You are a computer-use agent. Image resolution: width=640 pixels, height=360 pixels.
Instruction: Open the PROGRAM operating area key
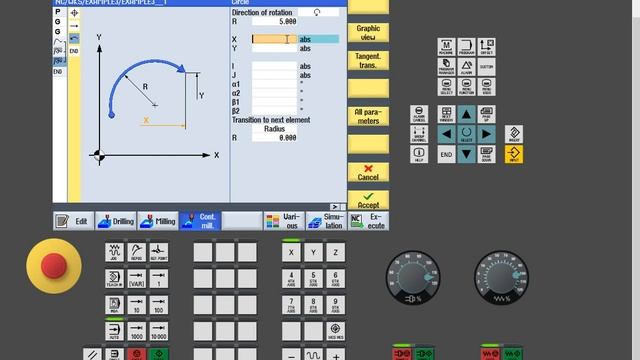[x=466, y=47]
